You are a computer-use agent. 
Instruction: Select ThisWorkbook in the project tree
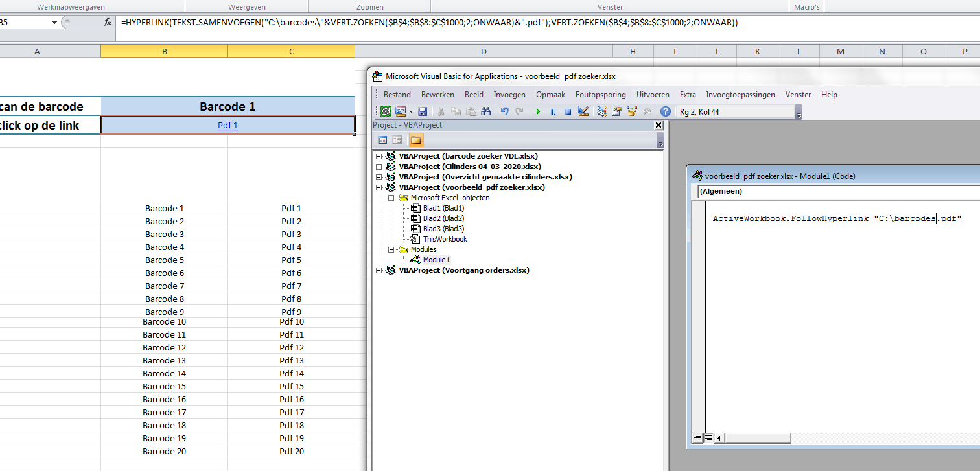coord(445,239)
